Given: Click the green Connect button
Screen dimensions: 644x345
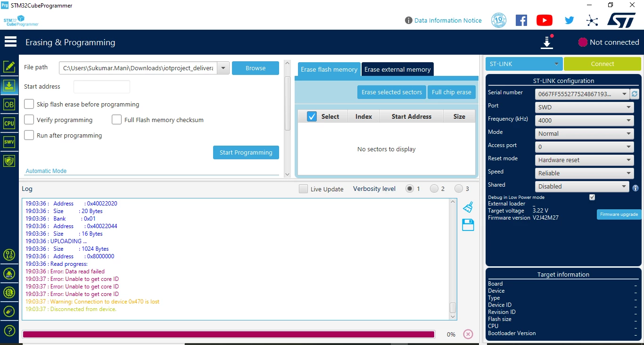Looking at the screenshot, I should [603, 64].
